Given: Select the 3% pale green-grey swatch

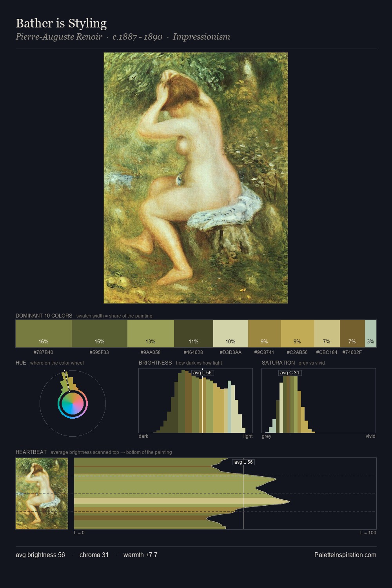Looking at the screenshot, I should [x=370, y=334].
